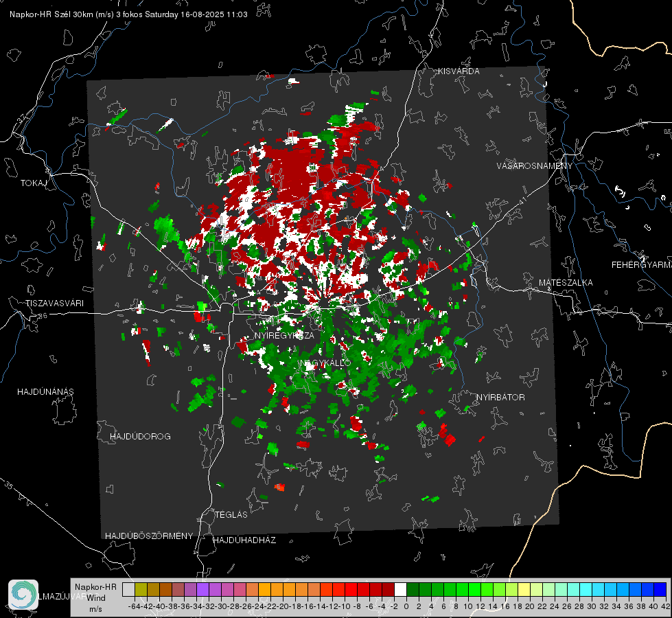The height and width of the screenshot is (618, 672).
Task: Click the yellow swatch above the 18 label
Action: pos(524,589)
